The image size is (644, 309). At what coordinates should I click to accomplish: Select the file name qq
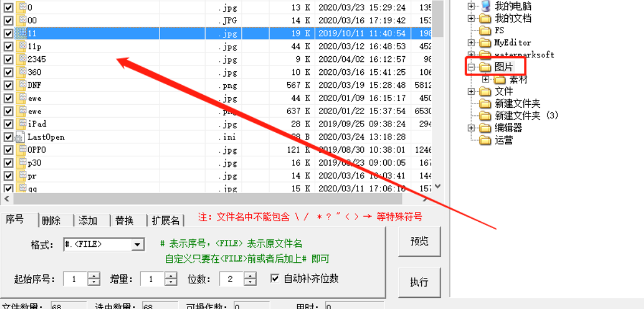pyautogui.click(x=32, y=189)
